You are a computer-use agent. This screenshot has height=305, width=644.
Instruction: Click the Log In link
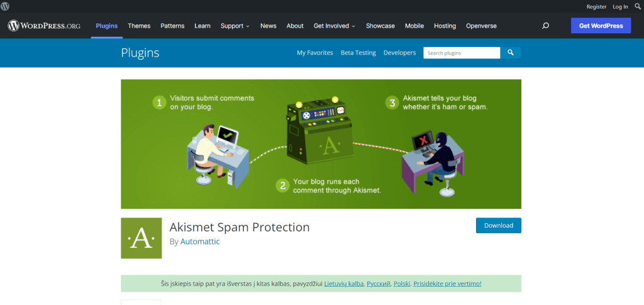(620, 6)
